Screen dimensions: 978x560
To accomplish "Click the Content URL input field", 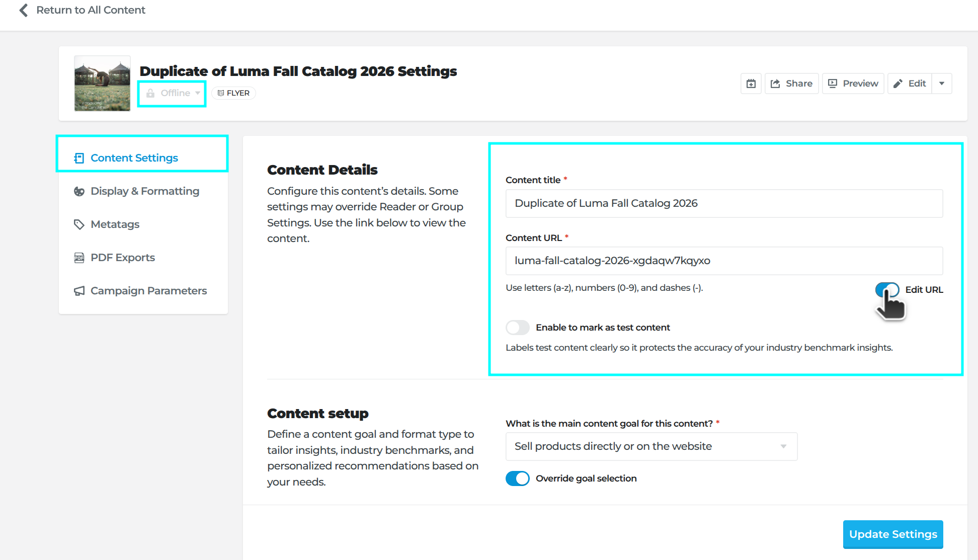I will tap(724, 261).
